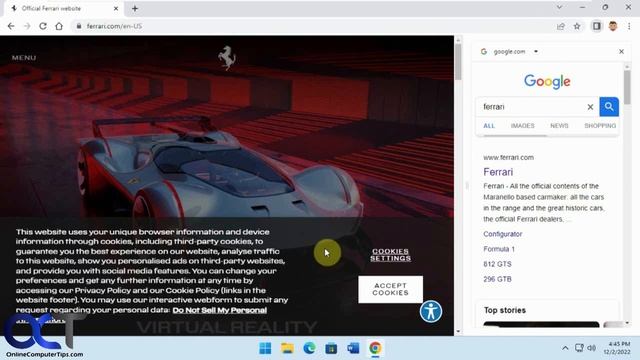Open Microsoft Store from taskbar
The image size is (640, 360).
pos(331,348)
